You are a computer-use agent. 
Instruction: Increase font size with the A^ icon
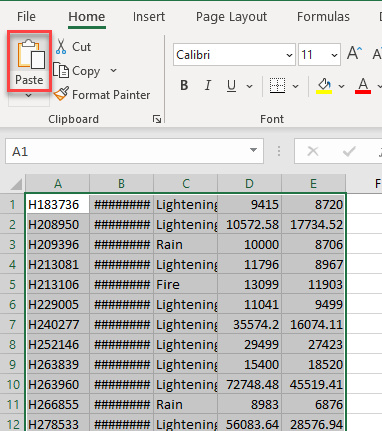click(354, 53)
